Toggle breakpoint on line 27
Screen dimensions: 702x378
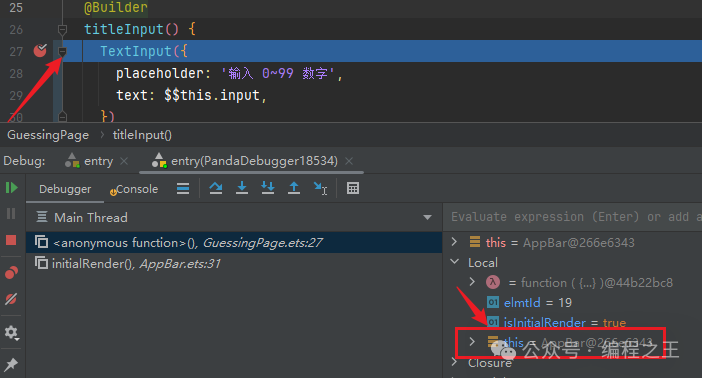[x=40, y=51]
